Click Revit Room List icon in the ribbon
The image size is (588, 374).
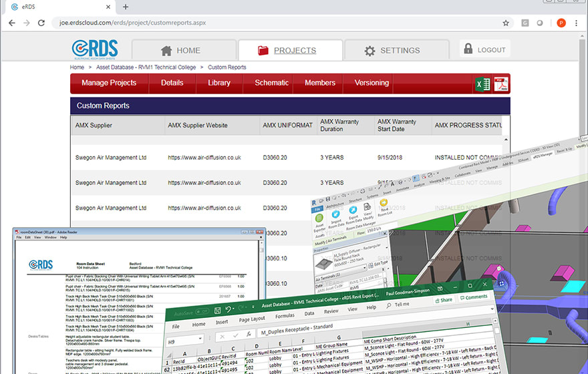(384, 203)
